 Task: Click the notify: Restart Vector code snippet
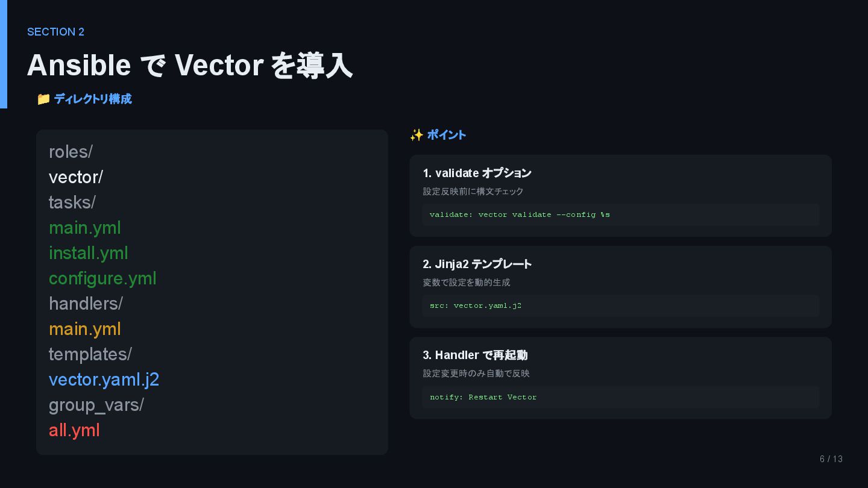pos(483,397)
